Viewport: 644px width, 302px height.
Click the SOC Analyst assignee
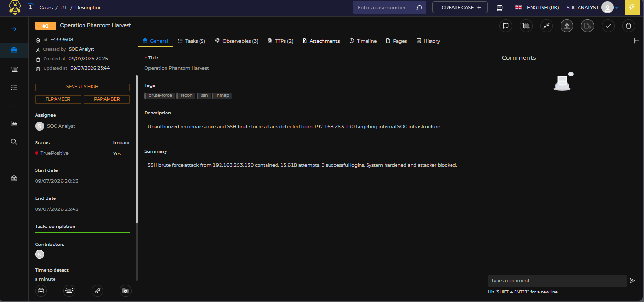coord(55,126)
